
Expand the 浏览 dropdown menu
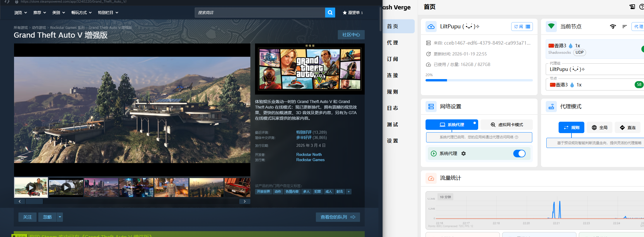pyautogui.click(x=20, y=13)
